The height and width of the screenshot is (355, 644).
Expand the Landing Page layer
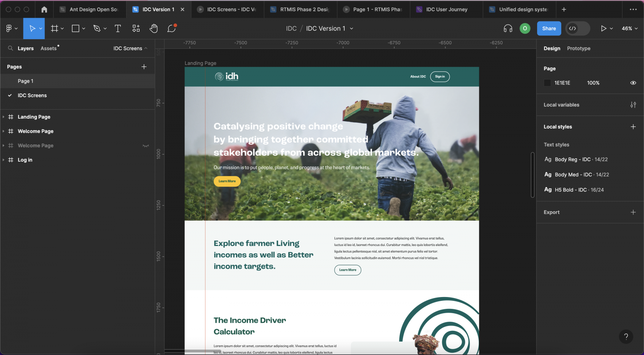pos(3,117)
